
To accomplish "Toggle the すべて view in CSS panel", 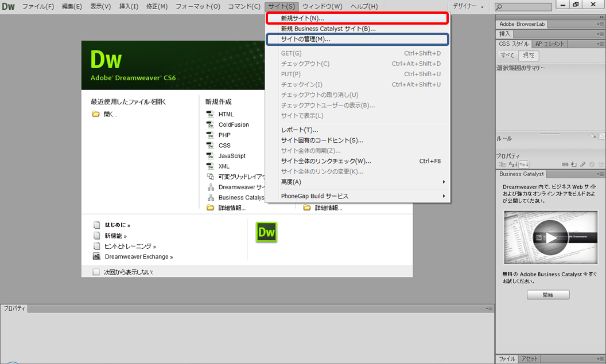I will (x=507, y=56).
